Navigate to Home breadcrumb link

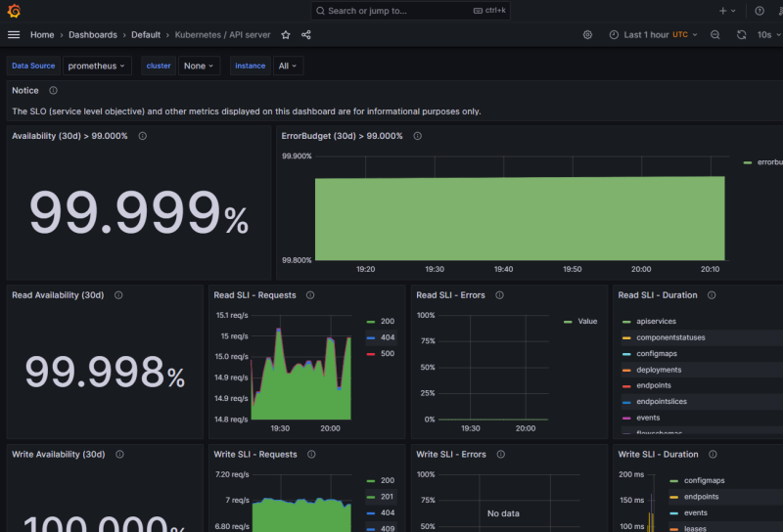pos(42,34)
